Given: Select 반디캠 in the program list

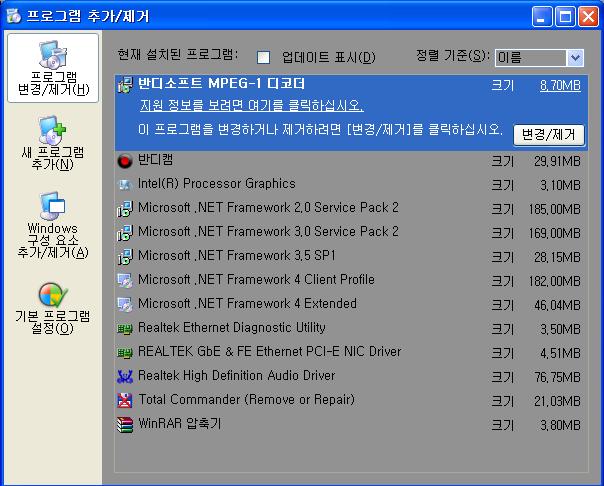Looking at the screenshot, I should click(x=351, y=161).
